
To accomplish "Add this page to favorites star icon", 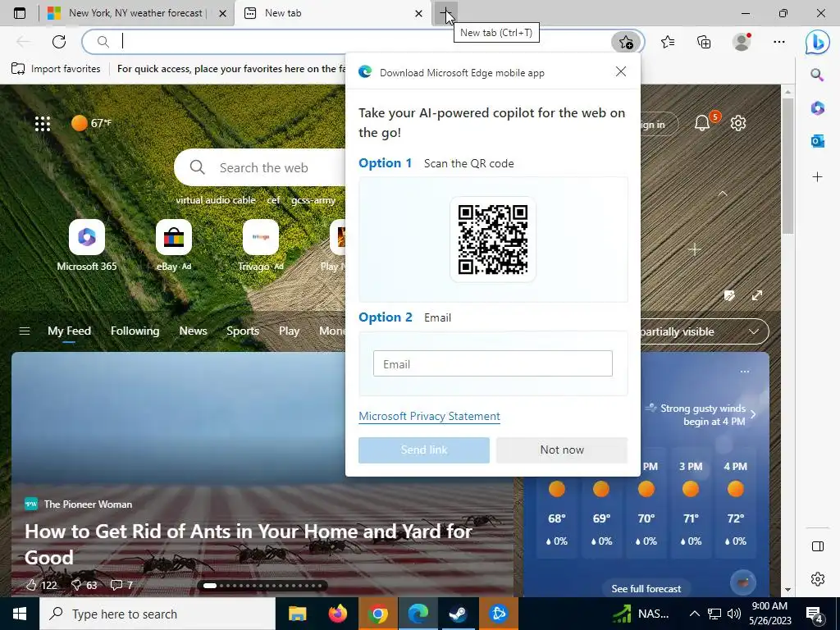I will 626,42.
